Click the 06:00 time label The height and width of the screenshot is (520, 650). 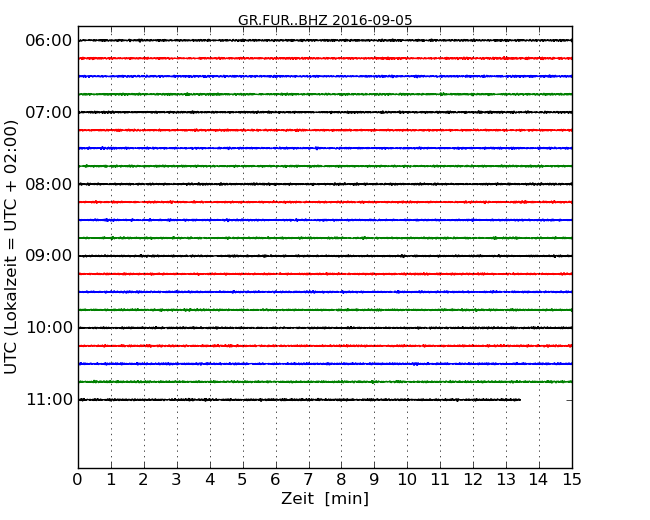click(49, 41)
